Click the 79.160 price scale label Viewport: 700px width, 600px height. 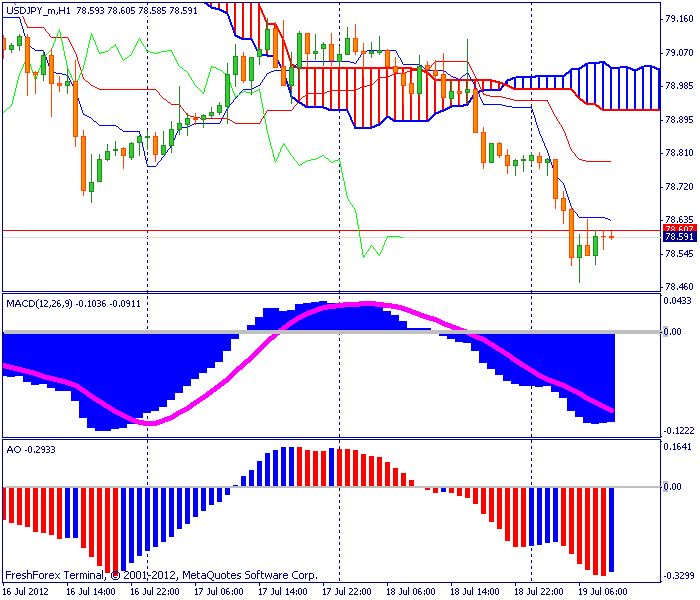(x=679, y=19)
